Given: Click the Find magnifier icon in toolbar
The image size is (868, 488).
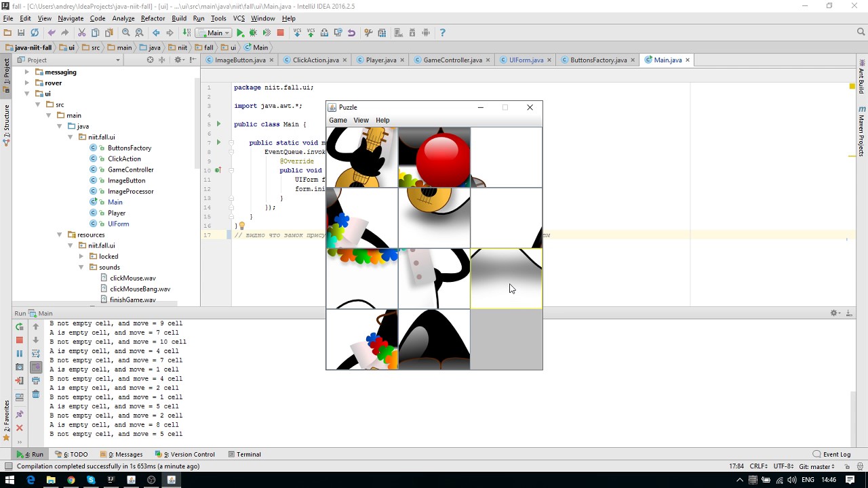Looking at the screenshot, I should click(126, 33).
